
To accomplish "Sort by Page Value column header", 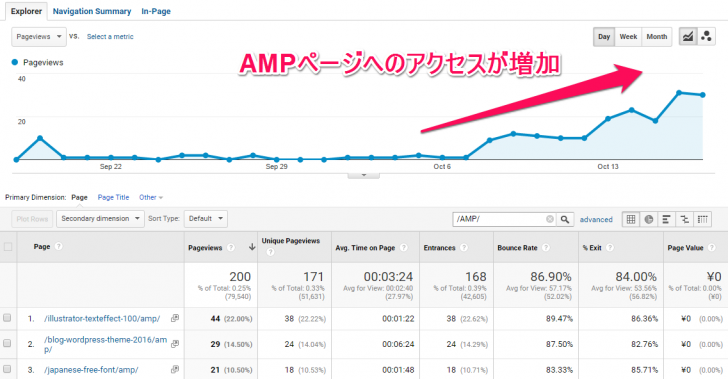I will point(685,248).
